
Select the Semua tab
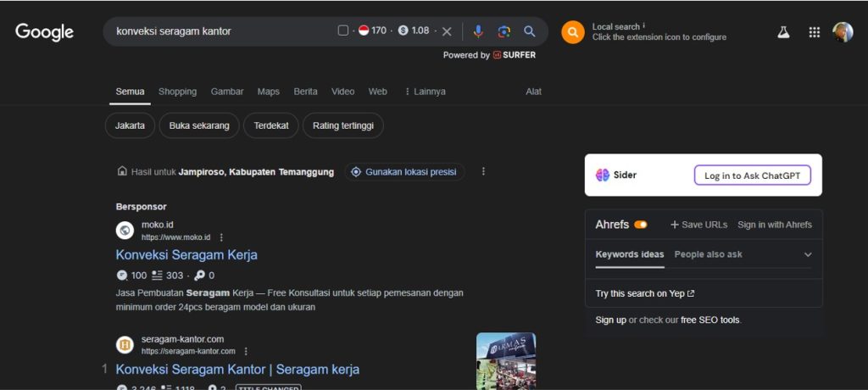pos(130,92)
